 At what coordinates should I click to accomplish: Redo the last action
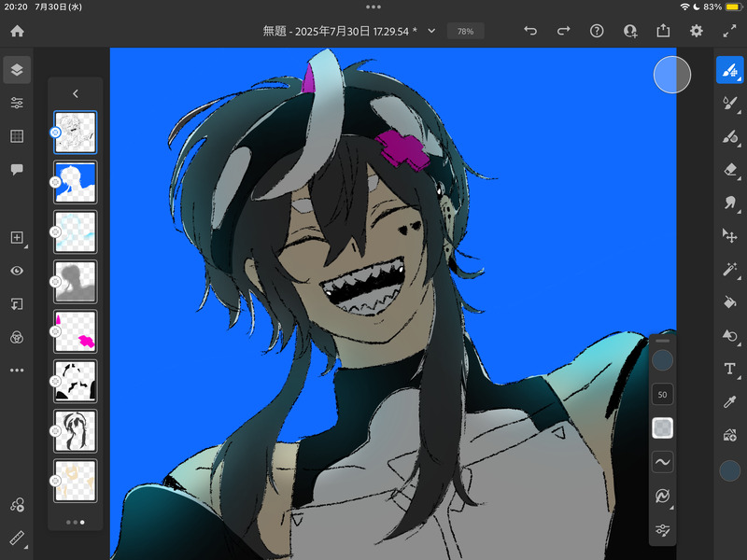click(564, 31)
